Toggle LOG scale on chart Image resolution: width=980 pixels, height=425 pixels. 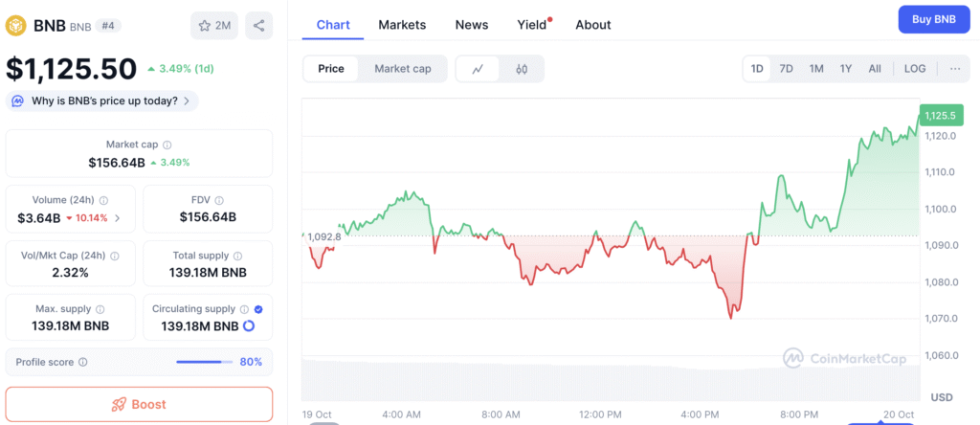pos(915,69)
